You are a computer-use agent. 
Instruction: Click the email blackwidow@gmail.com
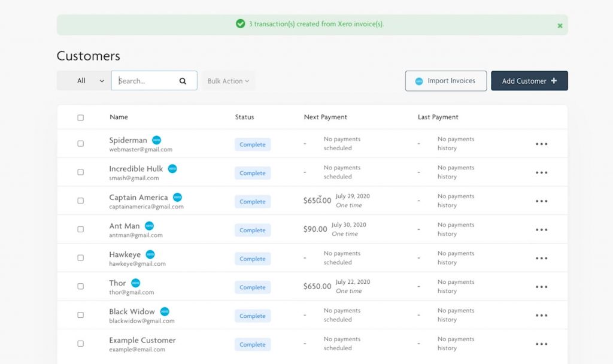click(142, 321)
